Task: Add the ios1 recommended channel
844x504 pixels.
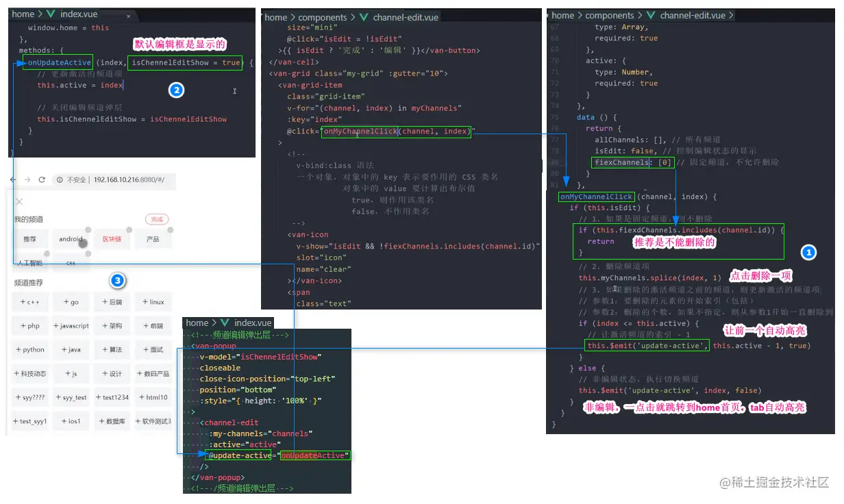Action: pyautogui.click(x=71, y=421)
